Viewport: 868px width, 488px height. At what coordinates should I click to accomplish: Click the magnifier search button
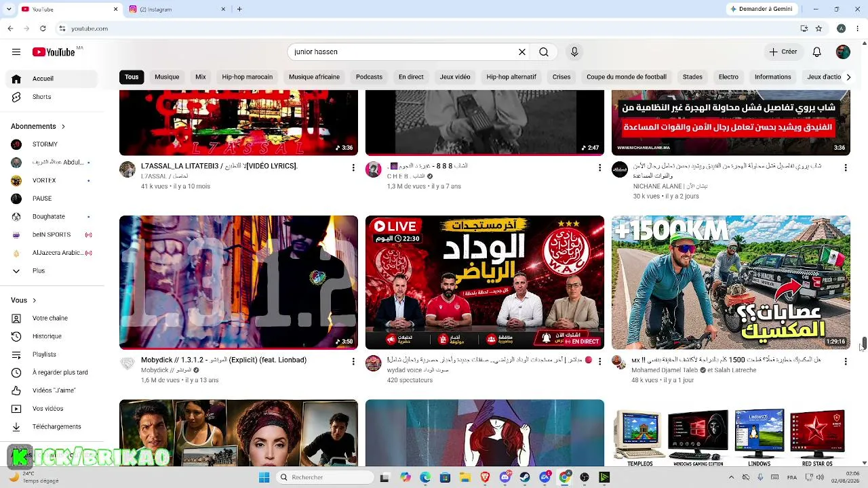click(x=544, y=52)
